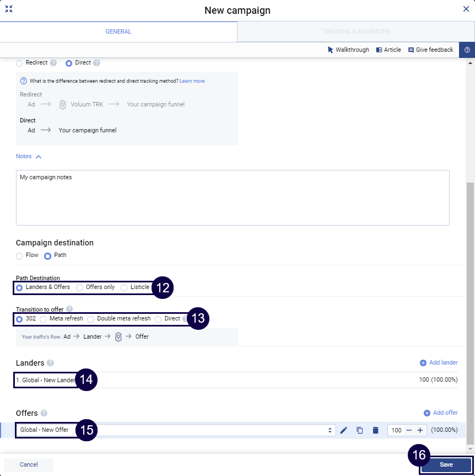Duplicate the offer using the copy icon

[360, 430]
